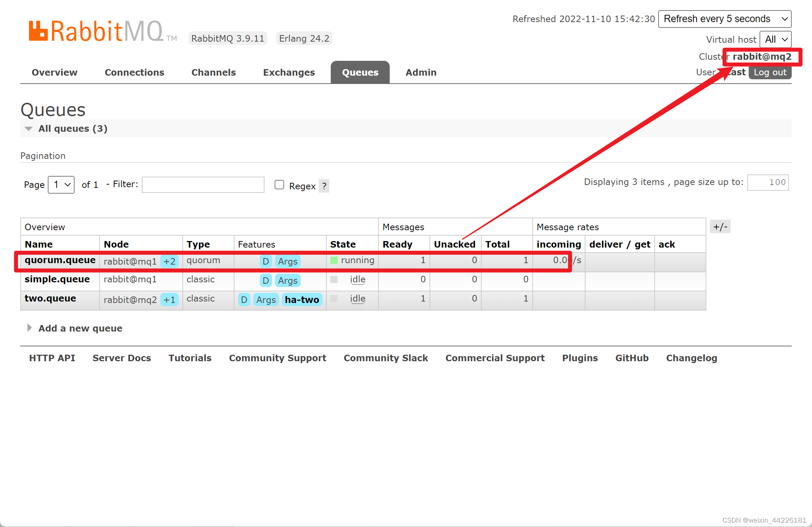Open the Plugins footer link
Viewport: 812px width, 527px height.
(x=580, y=358)
